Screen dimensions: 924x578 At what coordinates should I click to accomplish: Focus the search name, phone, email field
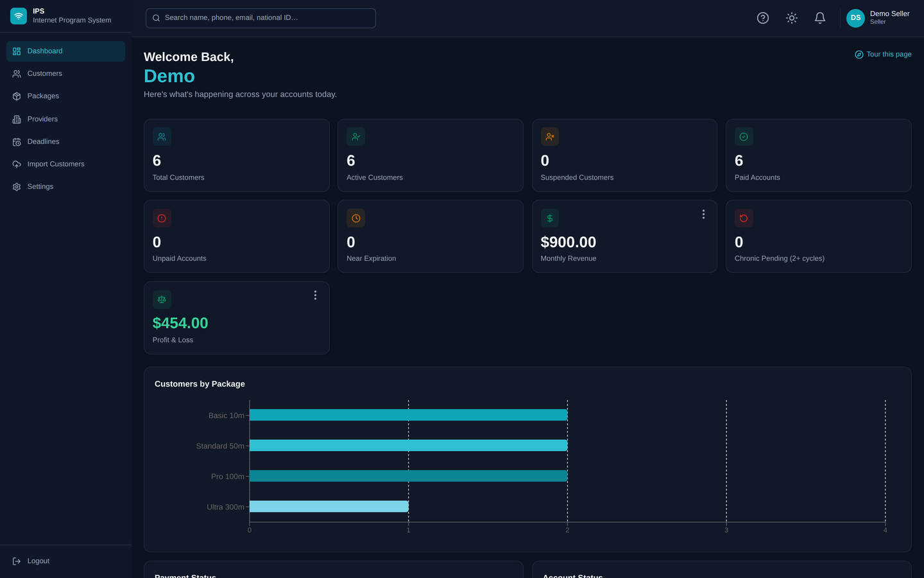point(261,18)
